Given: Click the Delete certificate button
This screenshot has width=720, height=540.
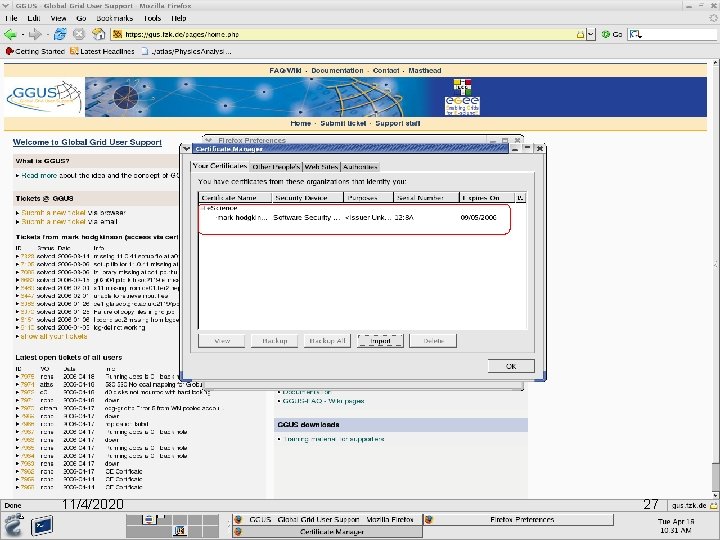Looking at the screenshot, I should click(x=433, y=341).
